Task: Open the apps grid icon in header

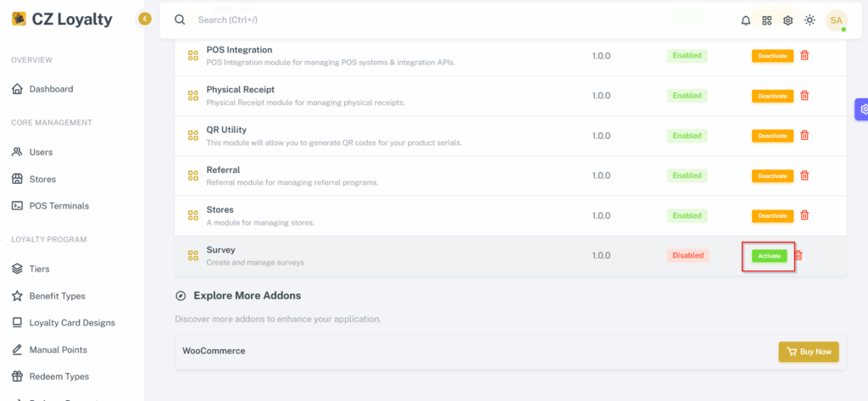Action: (x=766, y=20)
